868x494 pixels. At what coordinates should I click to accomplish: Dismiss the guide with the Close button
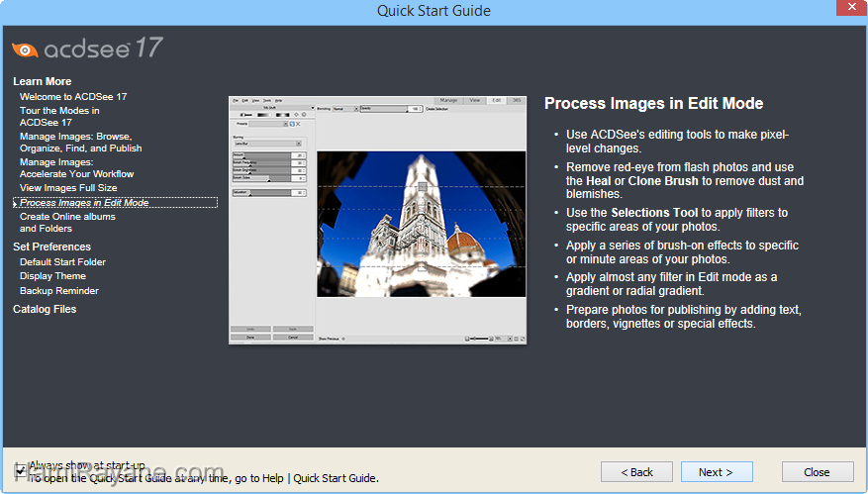(818, 472)
